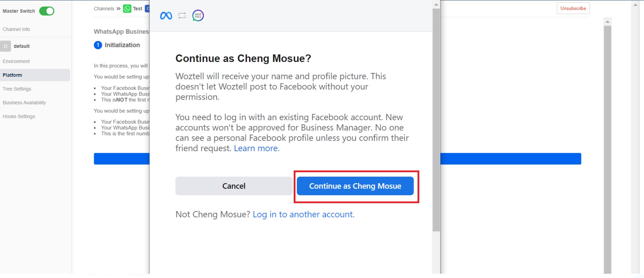Viewport: 644px width, 278px height.
Task: Open Hooks Settings page
Action: (19, 116)
